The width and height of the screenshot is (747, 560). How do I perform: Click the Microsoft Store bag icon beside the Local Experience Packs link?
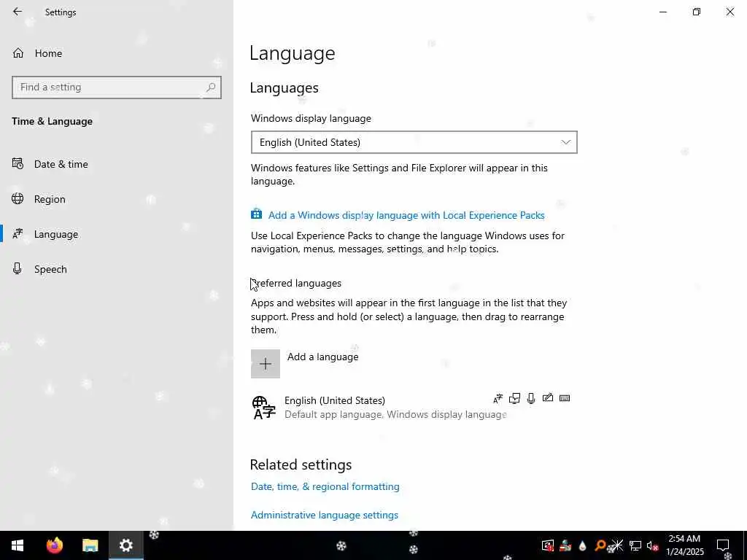[x=256, y=214]
